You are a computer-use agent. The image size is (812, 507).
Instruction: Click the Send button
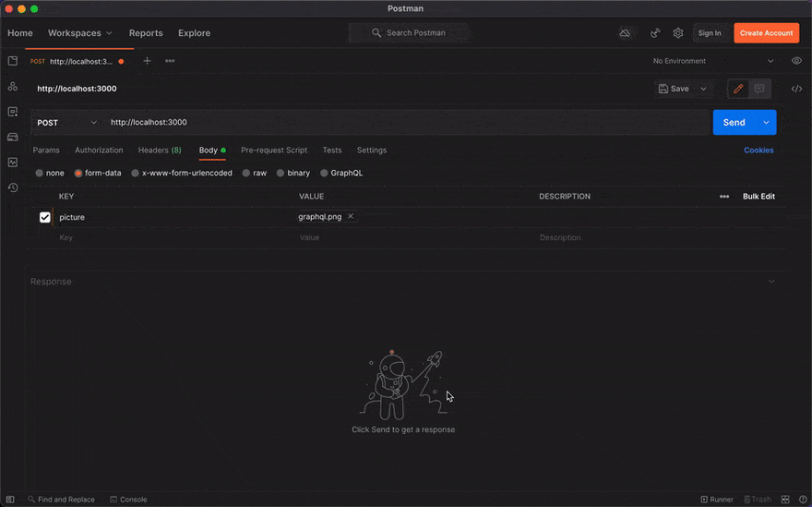[734, 123]
